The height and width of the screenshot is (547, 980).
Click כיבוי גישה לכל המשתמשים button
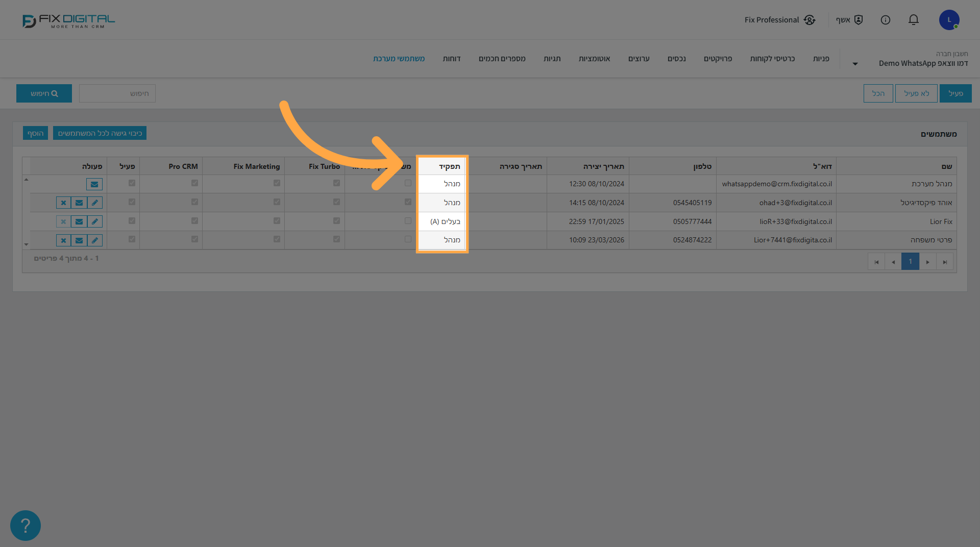click(100, 133)
